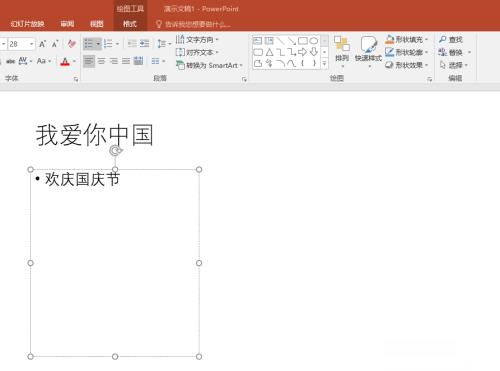This screenshot has height=371, width=500.
Task: Decrease the list indent level
Action: tap(132, 44)
